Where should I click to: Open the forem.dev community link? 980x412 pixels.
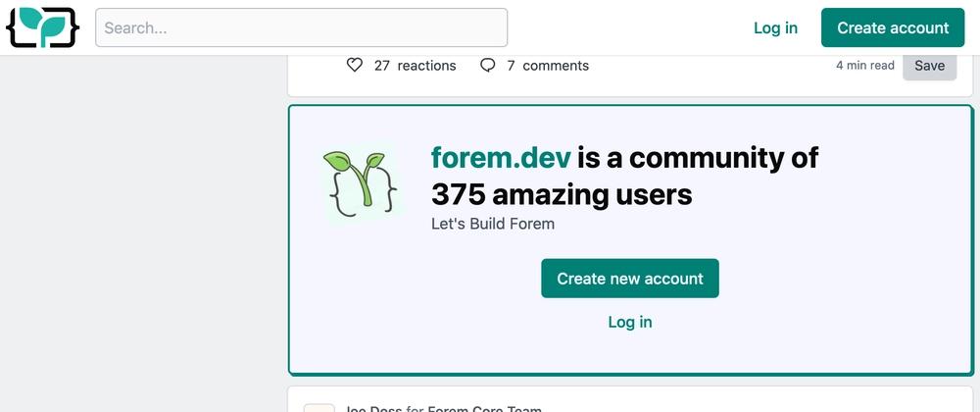point(501,157)
